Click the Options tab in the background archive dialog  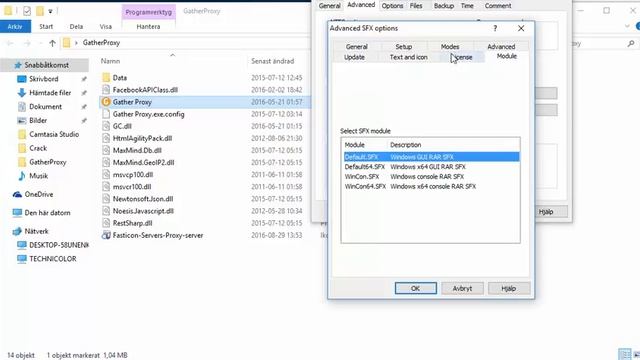[x=392, y=6]
